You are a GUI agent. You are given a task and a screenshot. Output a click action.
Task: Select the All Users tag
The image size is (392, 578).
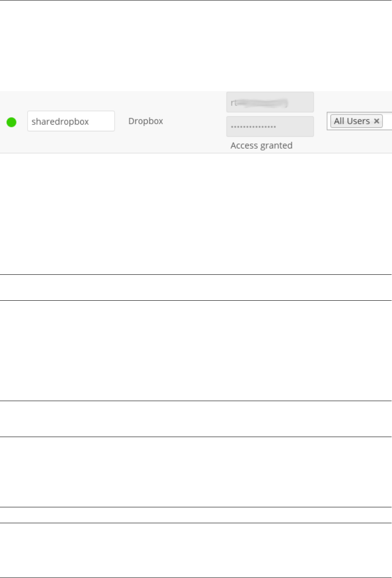point(352,121)
